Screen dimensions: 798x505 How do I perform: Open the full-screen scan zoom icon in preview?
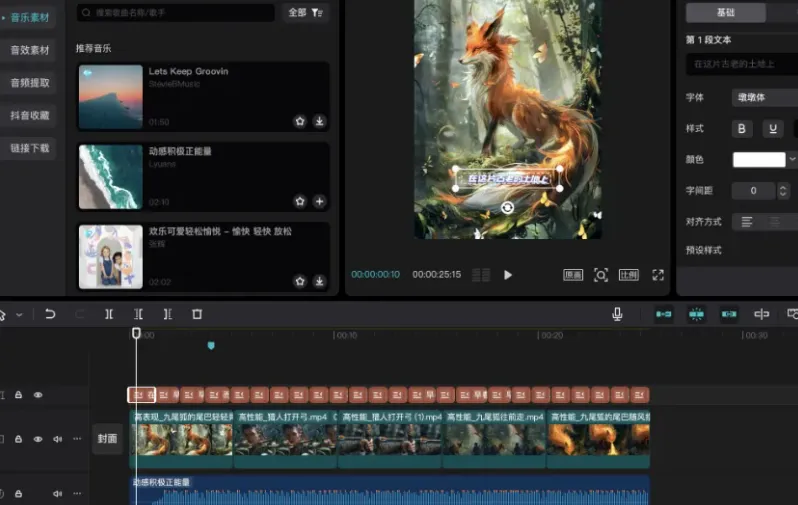coord(601,275)
